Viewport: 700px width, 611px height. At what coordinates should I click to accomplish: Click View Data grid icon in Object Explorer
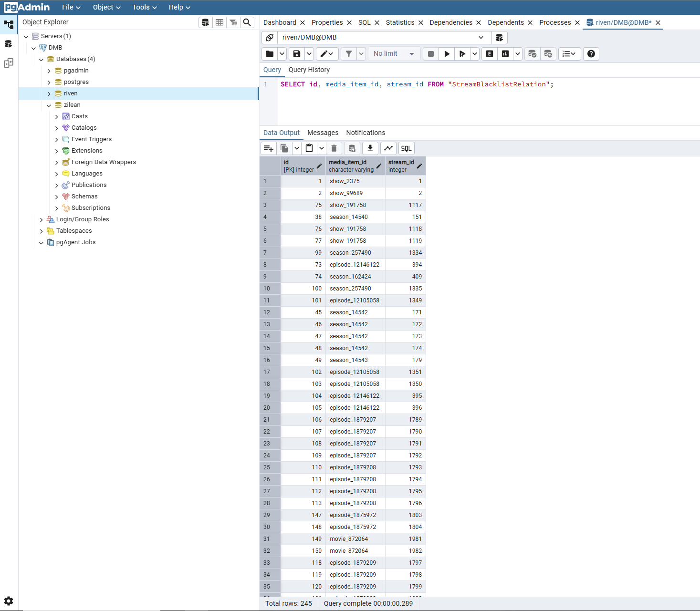[x=219, y=22]
